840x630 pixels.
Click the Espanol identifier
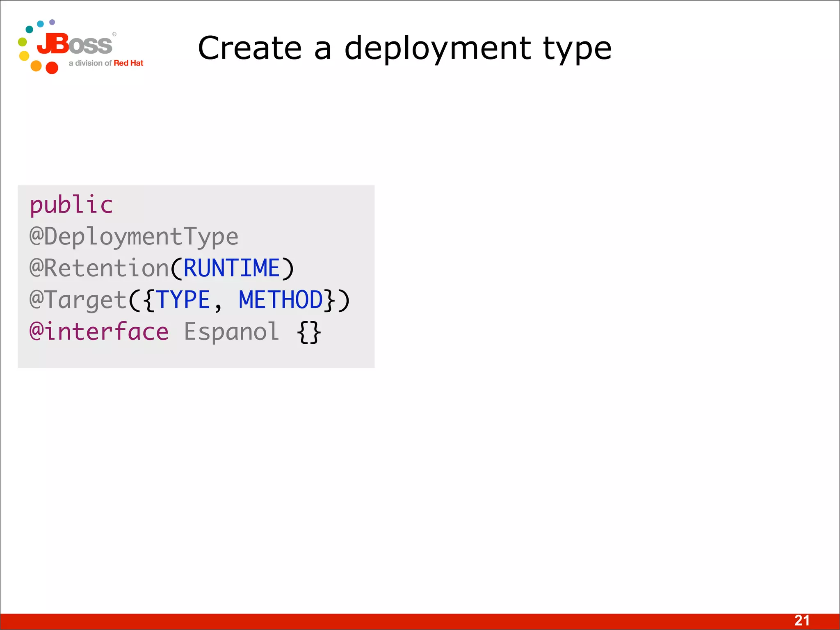[x=231, y=331]
